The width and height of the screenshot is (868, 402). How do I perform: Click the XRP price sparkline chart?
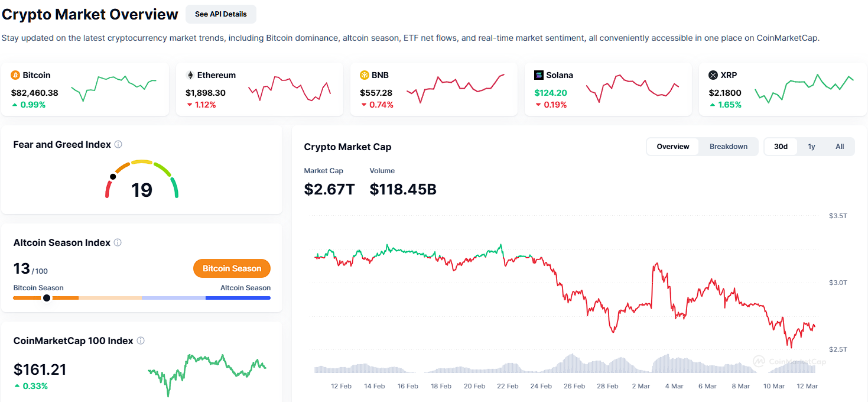(804, 89)
